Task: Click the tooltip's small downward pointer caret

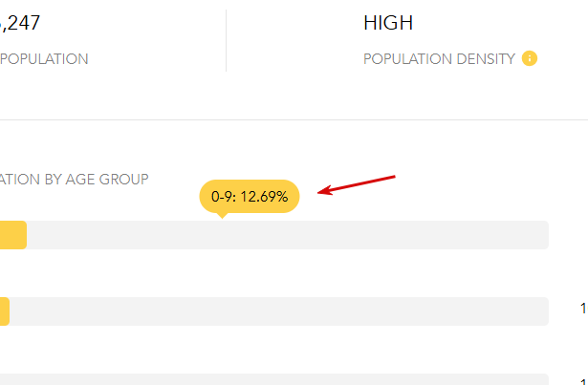Action: [222, 215]
